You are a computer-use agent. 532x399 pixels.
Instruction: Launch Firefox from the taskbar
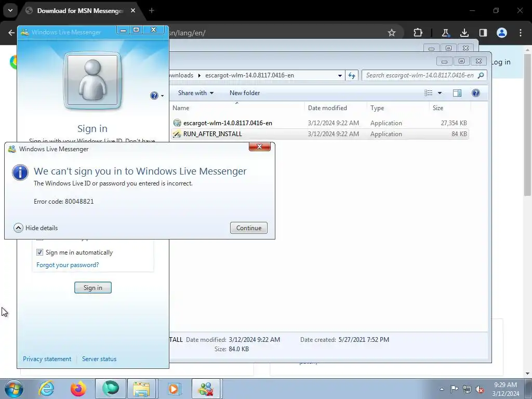coord(78,389)
